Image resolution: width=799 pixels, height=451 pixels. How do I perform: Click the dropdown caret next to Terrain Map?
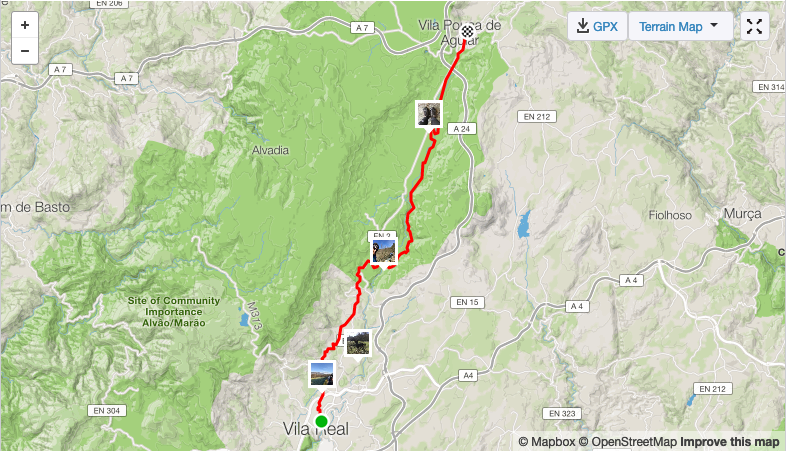pyautogui.click(x=714, y=25)
